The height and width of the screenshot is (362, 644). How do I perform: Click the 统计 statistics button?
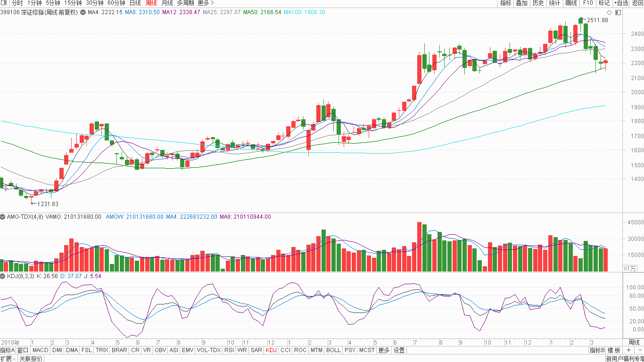point(554,3)
